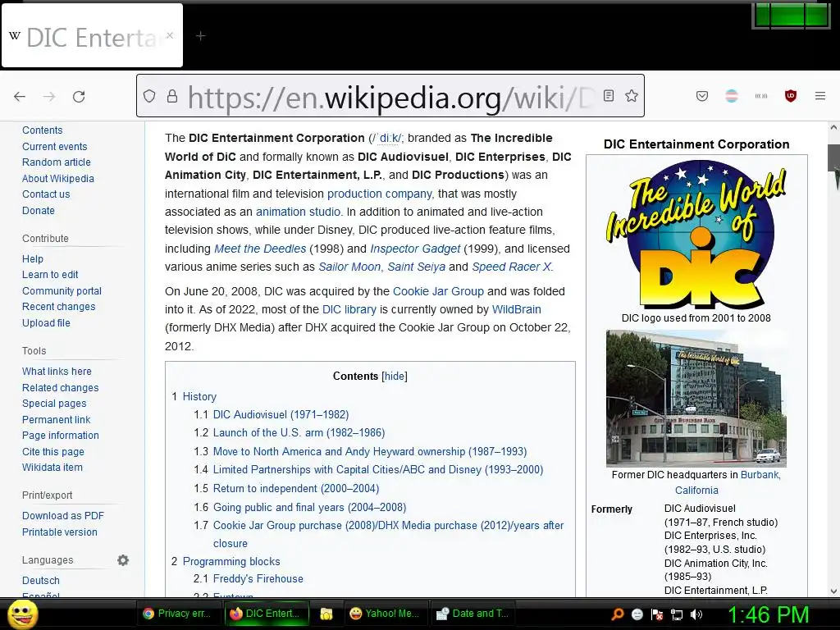Click What links here tool
The image size is (840, 630).
[x=57, y=372]
